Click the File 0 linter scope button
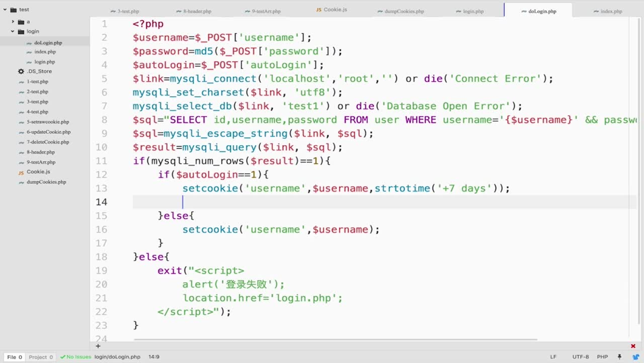 [14, 357]
